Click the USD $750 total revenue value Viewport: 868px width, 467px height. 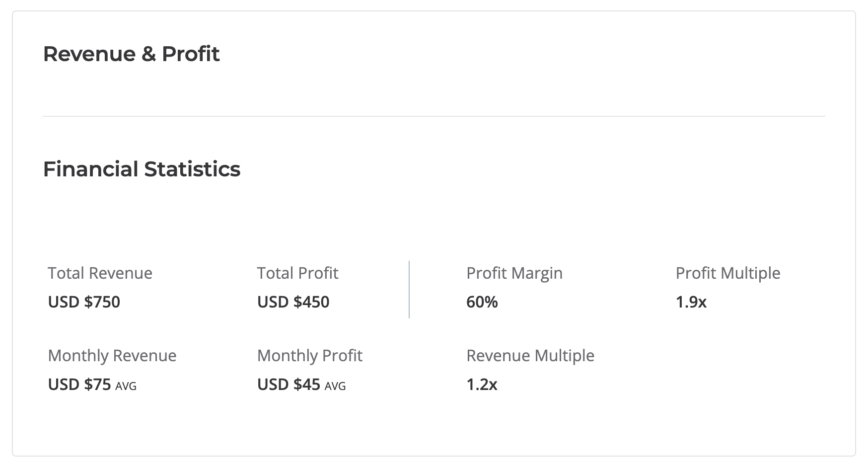84,302
